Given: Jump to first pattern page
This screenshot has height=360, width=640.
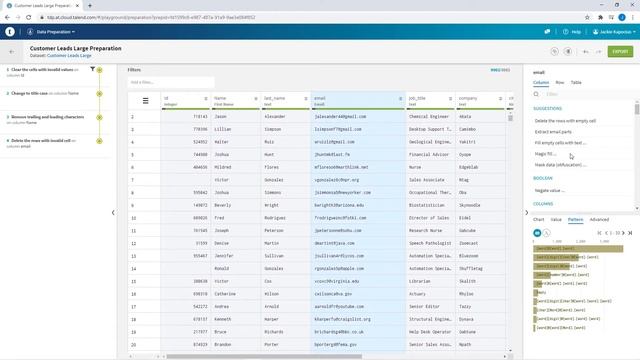Looking at the screenshot, I should (599, 233).
